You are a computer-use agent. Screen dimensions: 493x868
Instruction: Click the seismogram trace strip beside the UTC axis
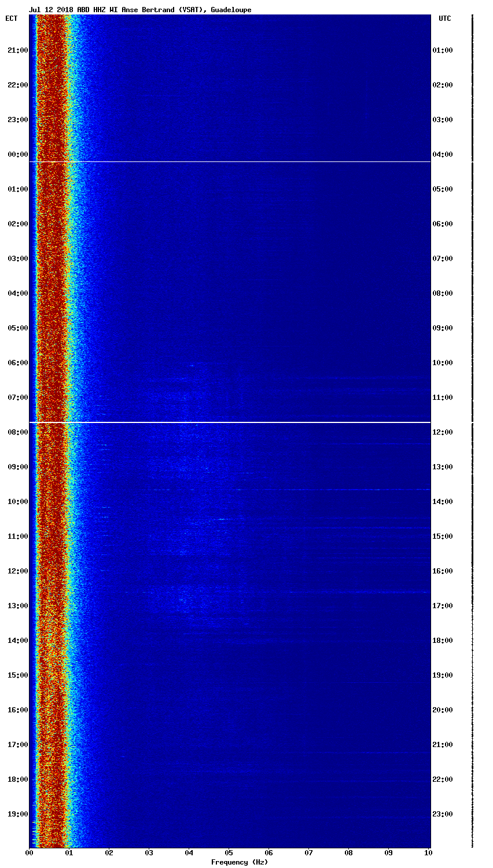pyautogui.click(x=472, y=431)
